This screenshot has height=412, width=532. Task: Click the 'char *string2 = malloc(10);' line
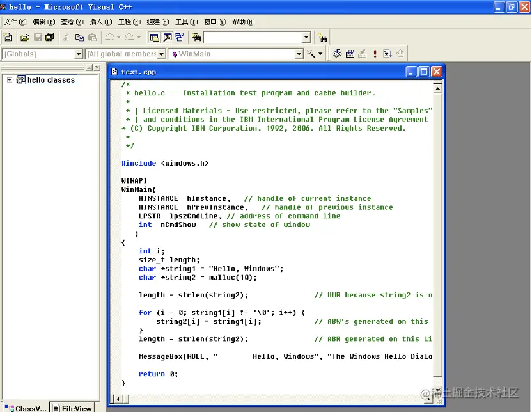point(198,278)
